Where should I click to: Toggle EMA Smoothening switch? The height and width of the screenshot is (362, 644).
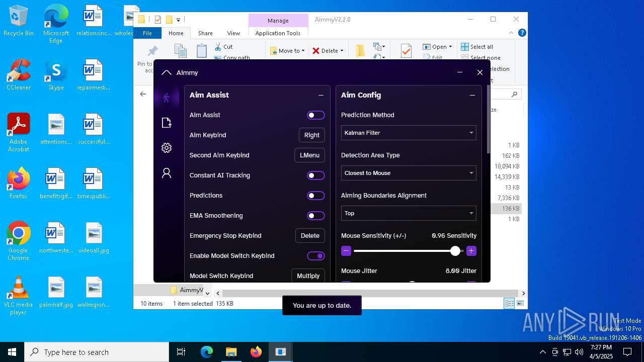tap(316, 216)
